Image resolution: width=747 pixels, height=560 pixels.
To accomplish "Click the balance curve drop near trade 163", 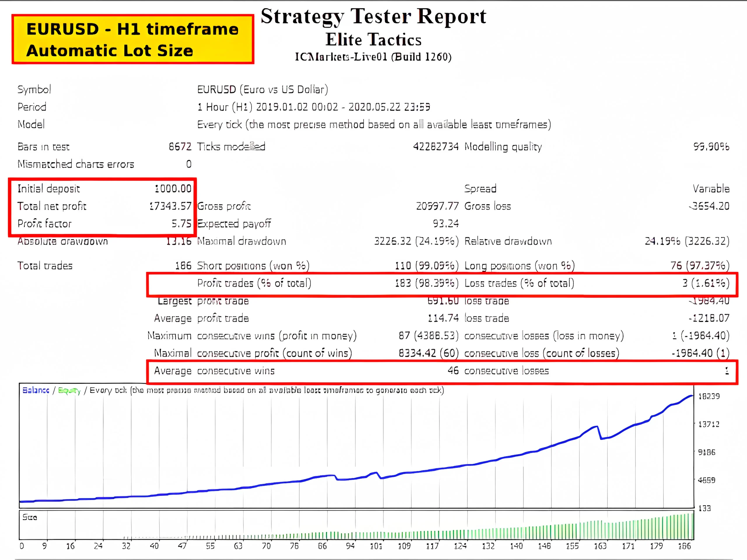I will pyautogui.click(x=599, y=433).
